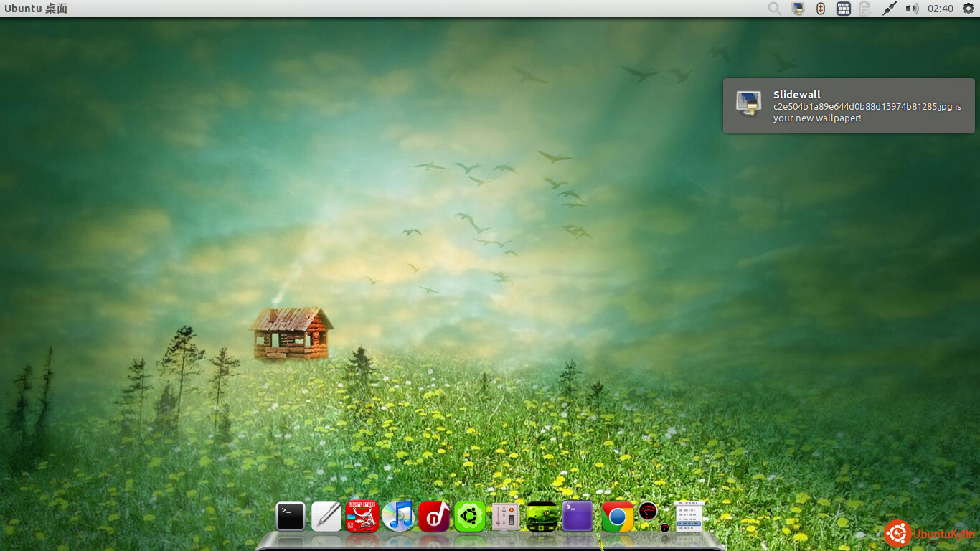This screenshot has width=980, height=551.
Task: Launch Google Chrome from the dock
Action: [x=617, y=517]
